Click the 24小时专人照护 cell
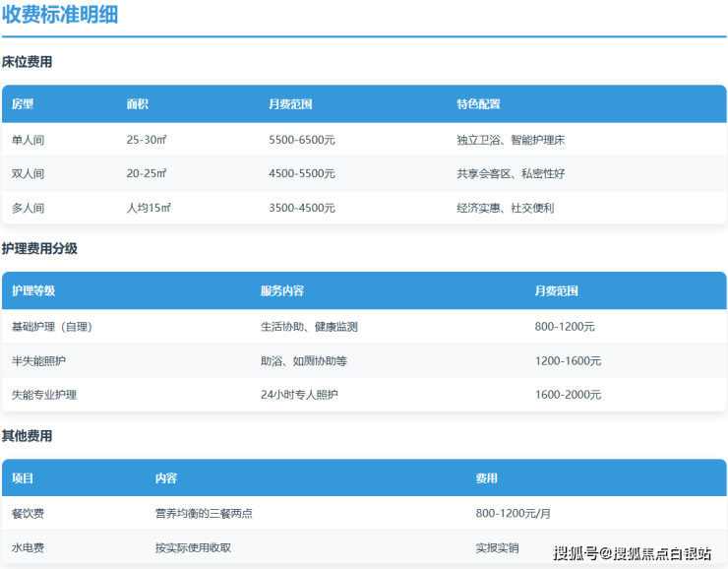This screenshot has width=728, height=569. pyautogui.click(x=301, y=395)
